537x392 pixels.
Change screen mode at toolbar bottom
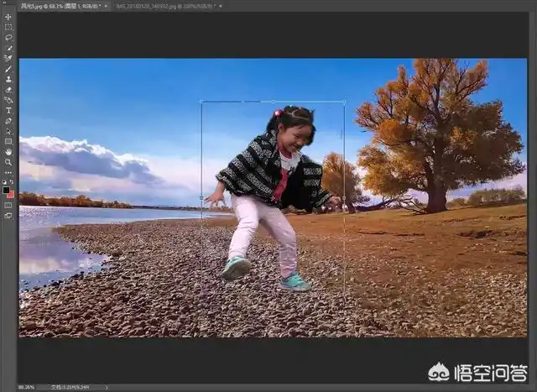[x=8, y=215]
